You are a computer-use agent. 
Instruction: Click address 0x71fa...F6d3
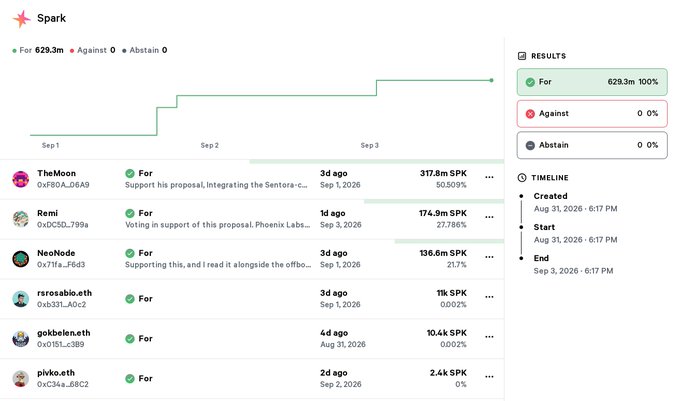click(61, 265)
